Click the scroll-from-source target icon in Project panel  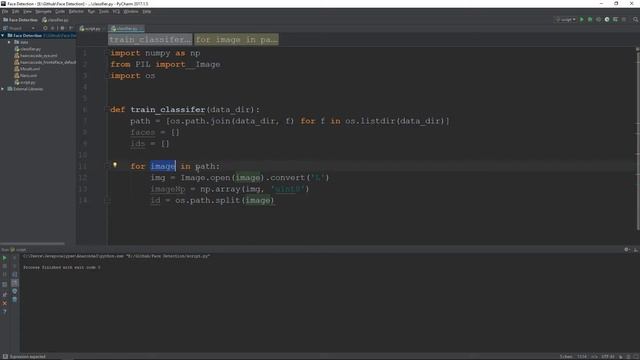45,28
